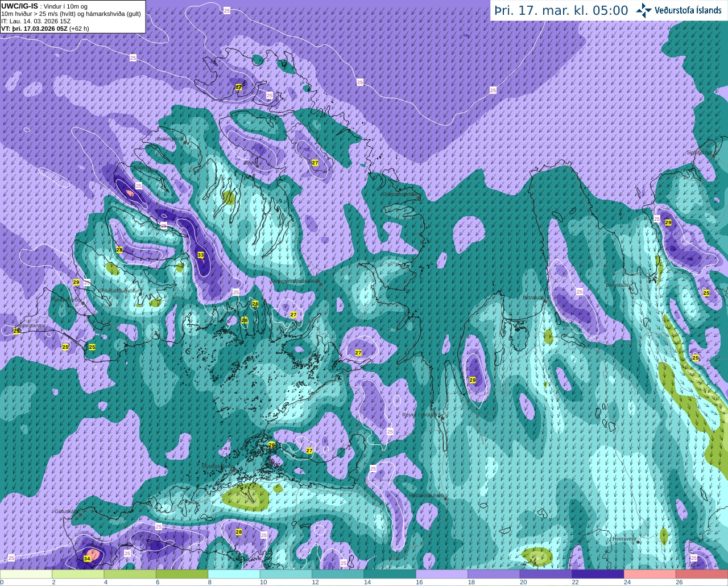Click the Blönduós station label
Image resolution: width=728 pixels, height=586 pixels.
click(533, 298)
